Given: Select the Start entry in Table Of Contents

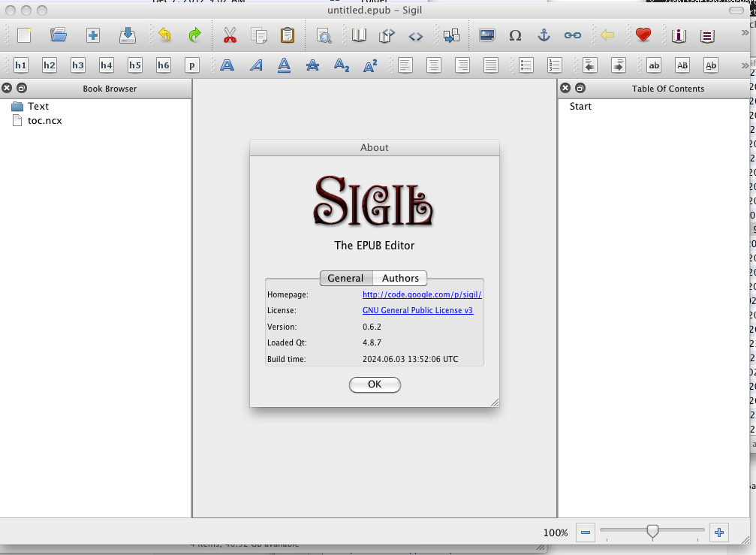Looking at the screenshot, I should 580,107.
